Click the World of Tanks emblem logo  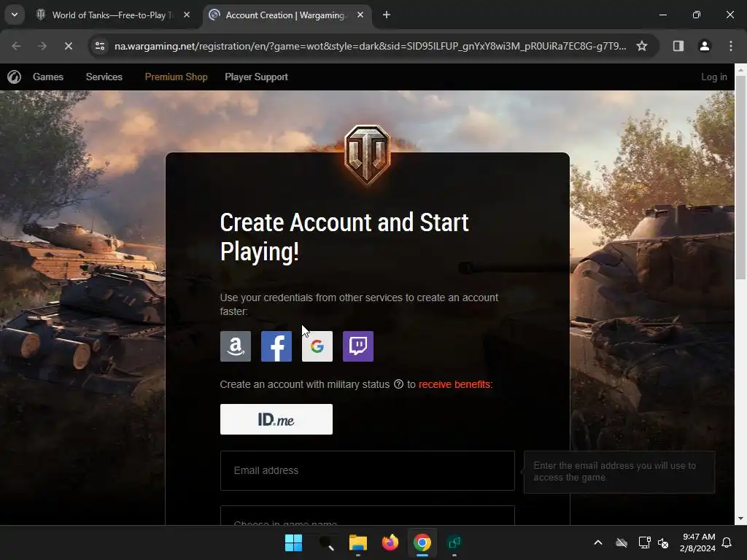(368, 155)
